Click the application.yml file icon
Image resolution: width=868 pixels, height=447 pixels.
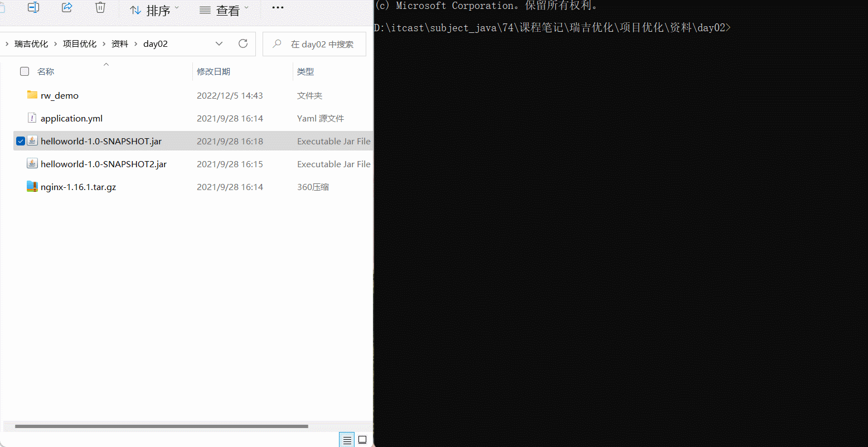coord(32,118)
